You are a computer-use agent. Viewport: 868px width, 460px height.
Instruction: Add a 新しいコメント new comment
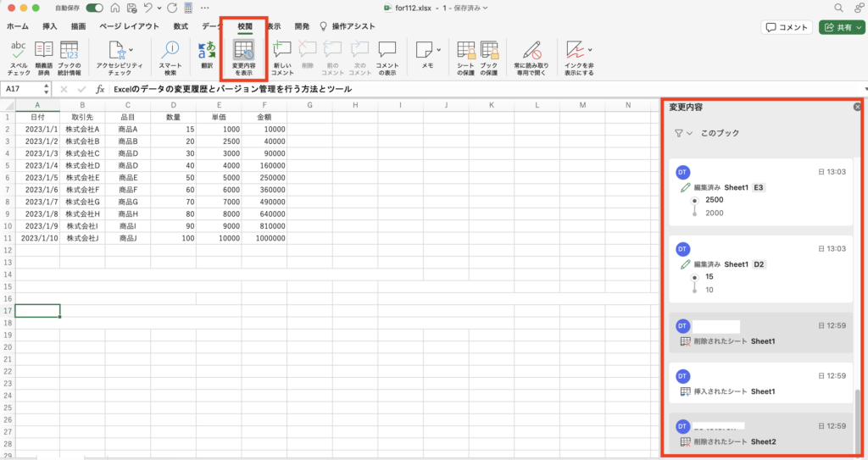pos(282,58)
